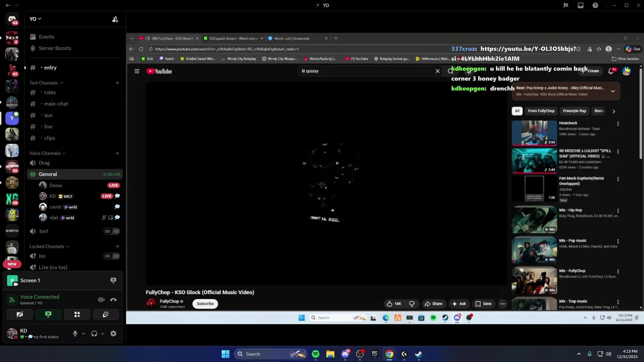Image resolution: width=644 pixels, height=362 pixels.
Task: Open the YouTube guide hamburger menu
Action: click(137, 71)
